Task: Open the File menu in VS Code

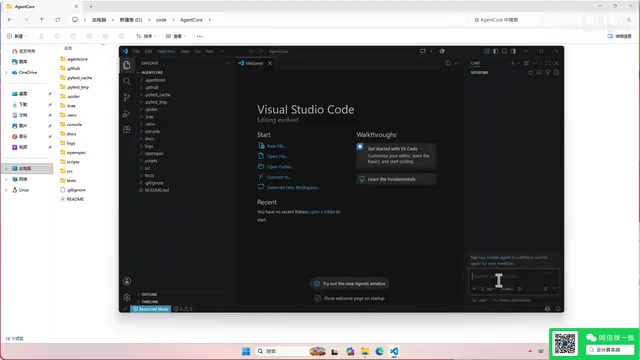Action: tap(136, 51)
